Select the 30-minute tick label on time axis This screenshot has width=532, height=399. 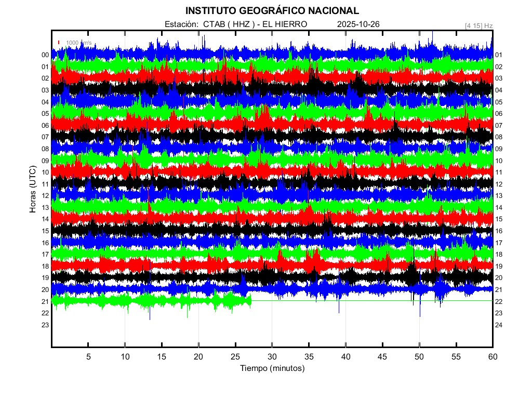click(x=272, y=357)
